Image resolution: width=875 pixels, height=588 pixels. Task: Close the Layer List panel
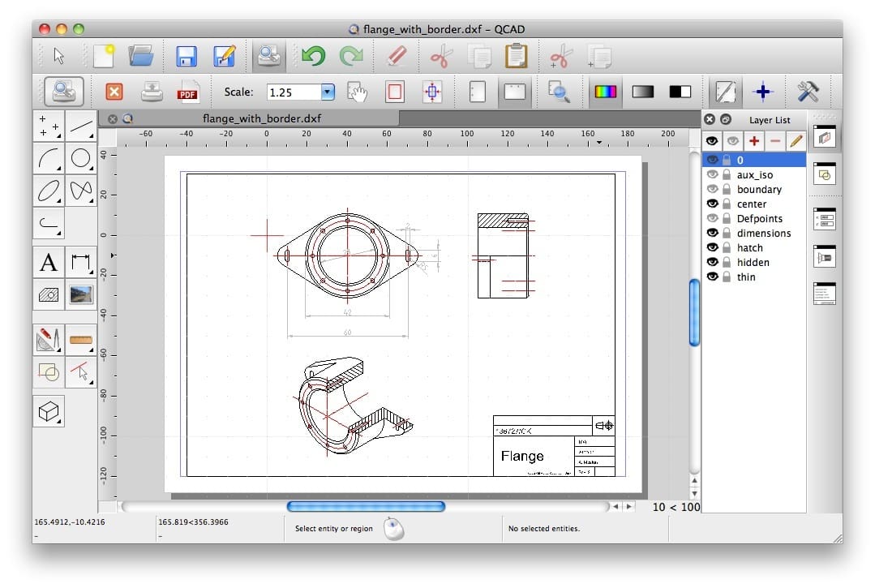[x=710, y=119]
